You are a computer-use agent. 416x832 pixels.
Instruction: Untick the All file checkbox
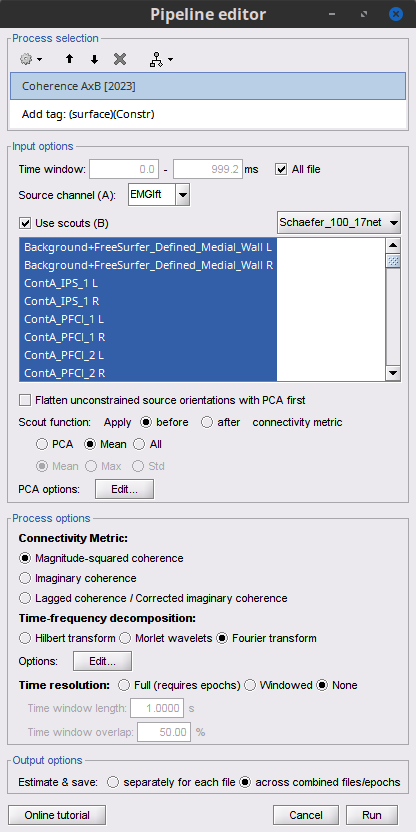[281, 169]
